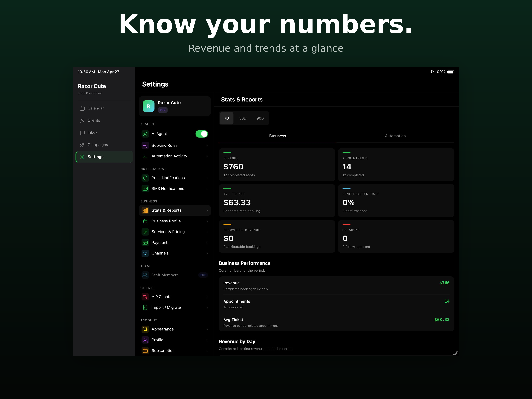
Task: Expand Subscription chevron
Action: tap(207, 351)
